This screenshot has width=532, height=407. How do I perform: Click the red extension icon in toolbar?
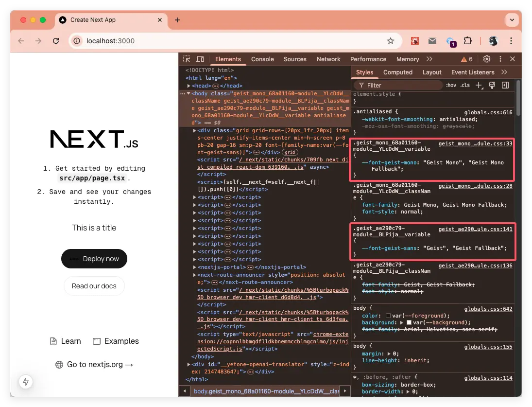coord(414,41)
